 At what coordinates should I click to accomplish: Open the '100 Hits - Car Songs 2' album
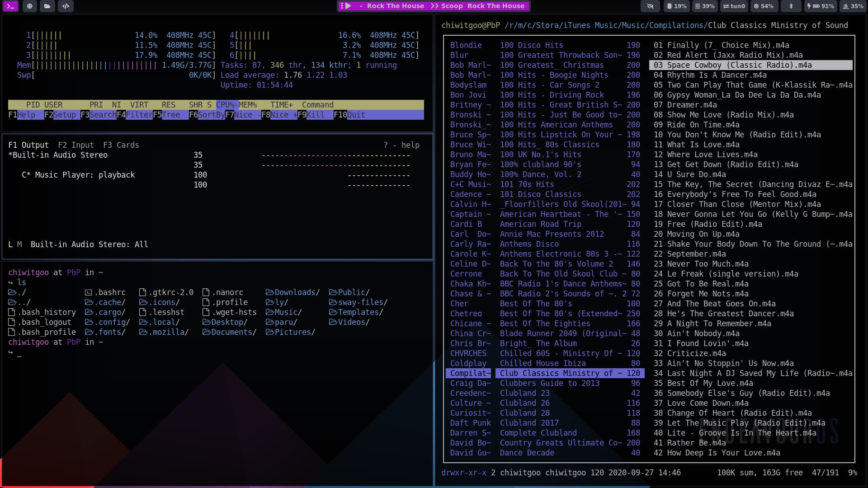coord(570,85)
